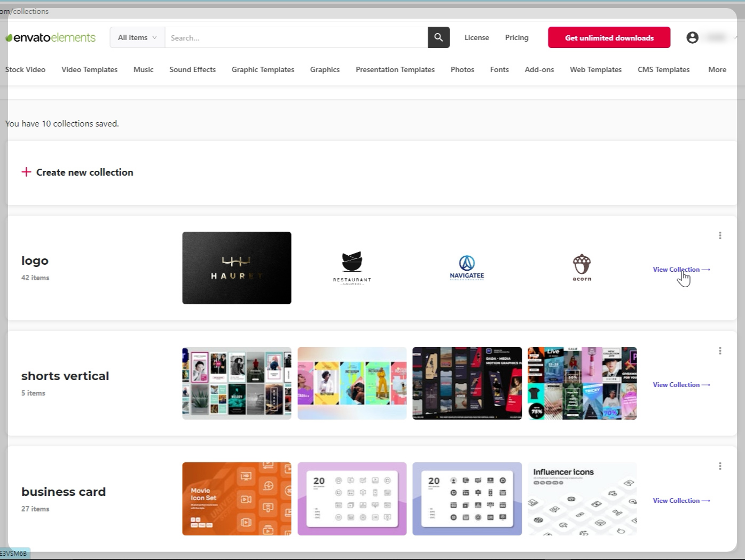View Collection for logo

[x=681, y=269]
